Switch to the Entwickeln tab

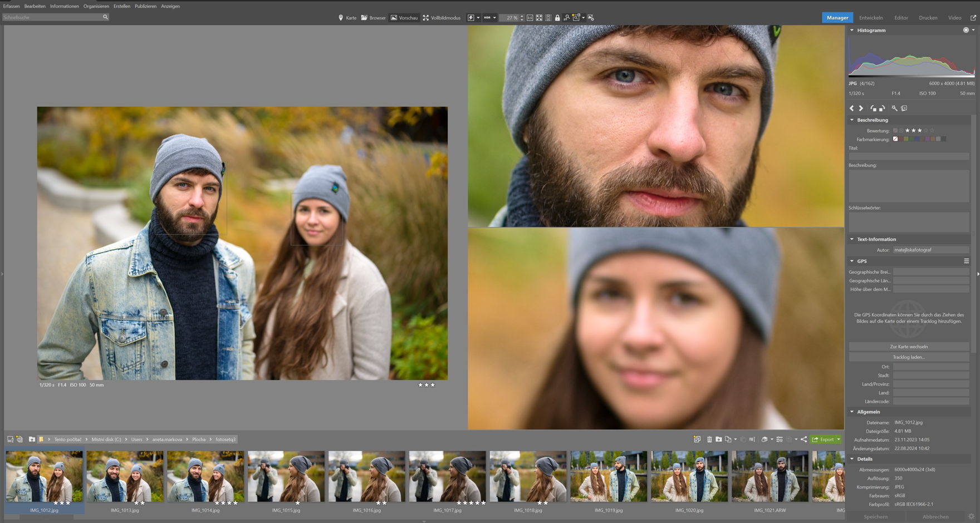[871, 18]
